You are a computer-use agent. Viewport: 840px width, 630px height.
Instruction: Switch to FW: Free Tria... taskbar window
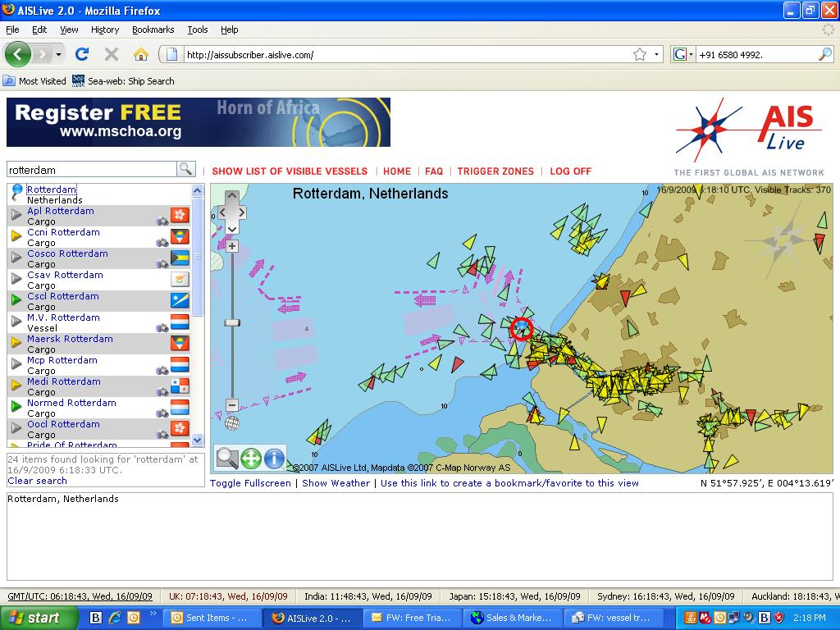point(412,618)
